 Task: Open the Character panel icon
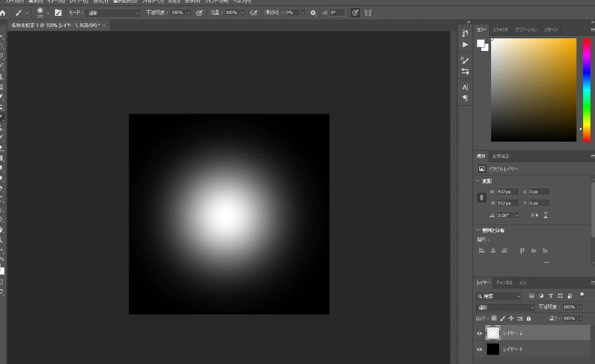465,87
